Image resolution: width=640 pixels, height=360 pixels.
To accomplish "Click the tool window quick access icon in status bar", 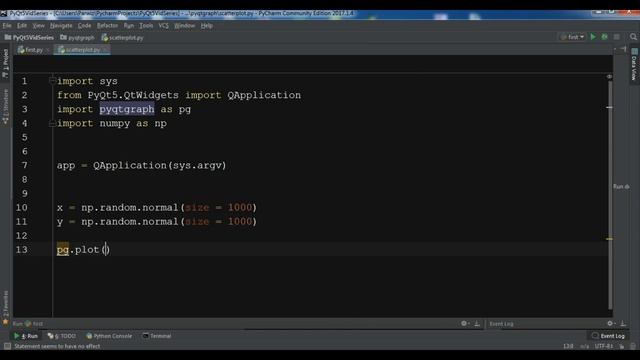I will coord(7,346).
